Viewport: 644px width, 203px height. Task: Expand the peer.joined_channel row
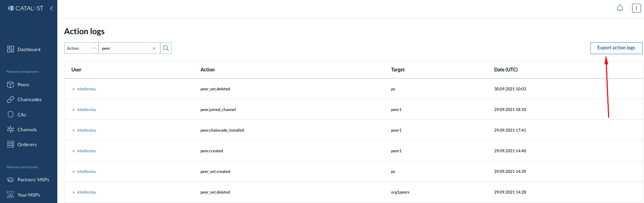[74, 110]
